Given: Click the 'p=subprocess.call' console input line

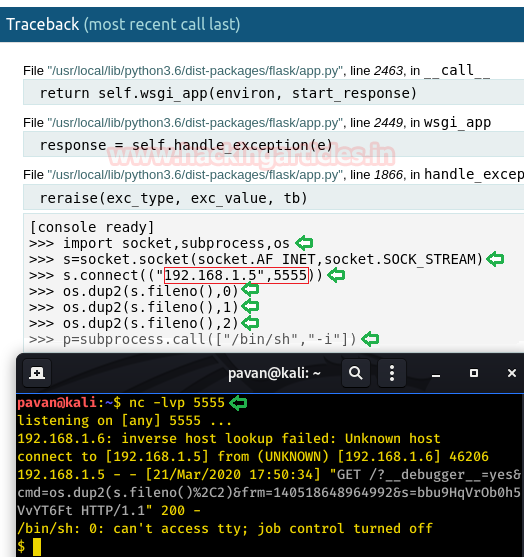Looking at the screenshot, I should click(193, 339).
